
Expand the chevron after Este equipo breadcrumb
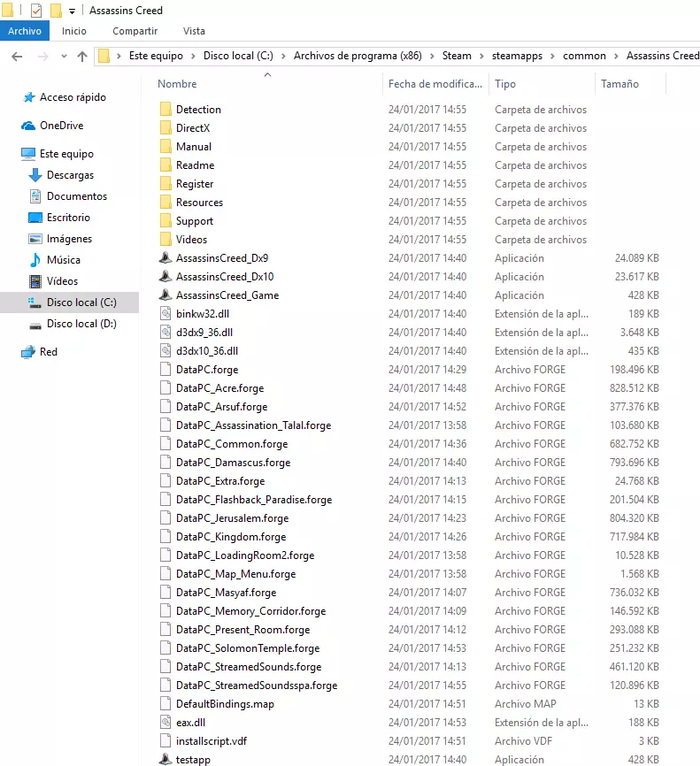coord(193,57)
